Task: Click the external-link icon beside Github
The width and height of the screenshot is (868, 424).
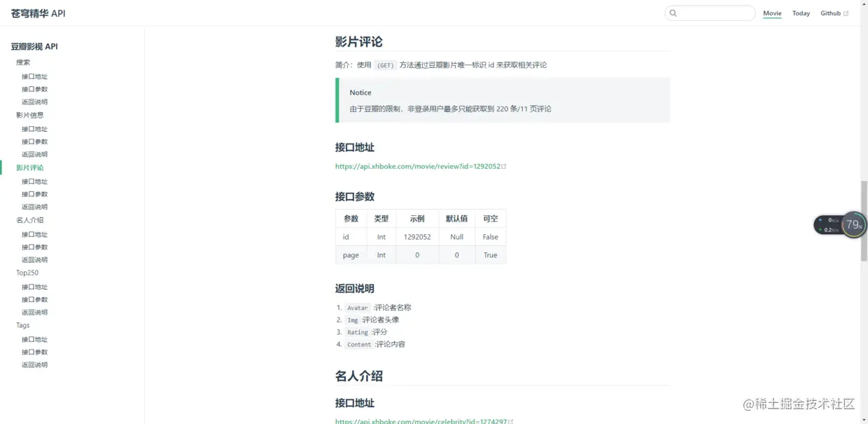Action: point(846,13)
